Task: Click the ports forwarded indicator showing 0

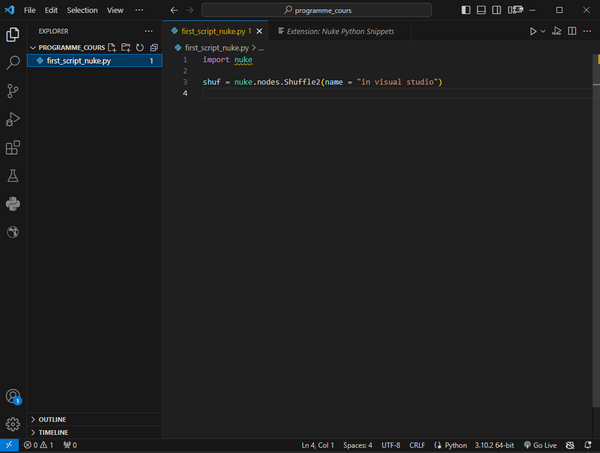Action: tap(70, 445)
